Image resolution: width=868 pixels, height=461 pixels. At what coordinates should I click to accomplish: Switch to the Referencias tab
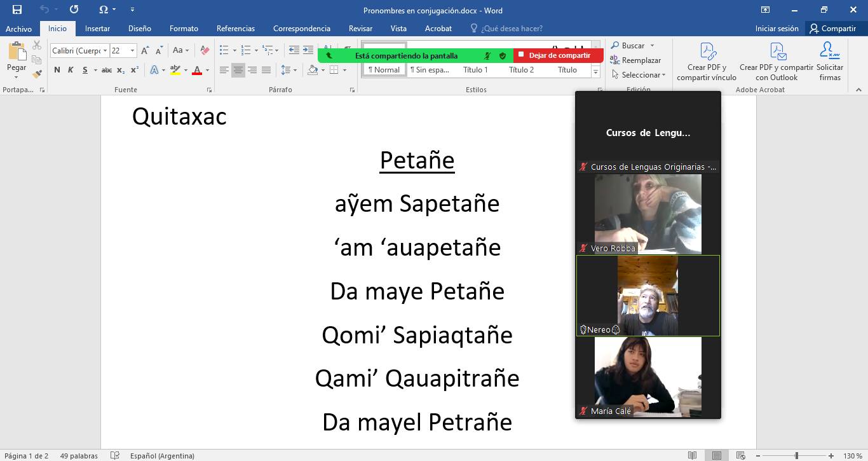(x=235, y=29)
